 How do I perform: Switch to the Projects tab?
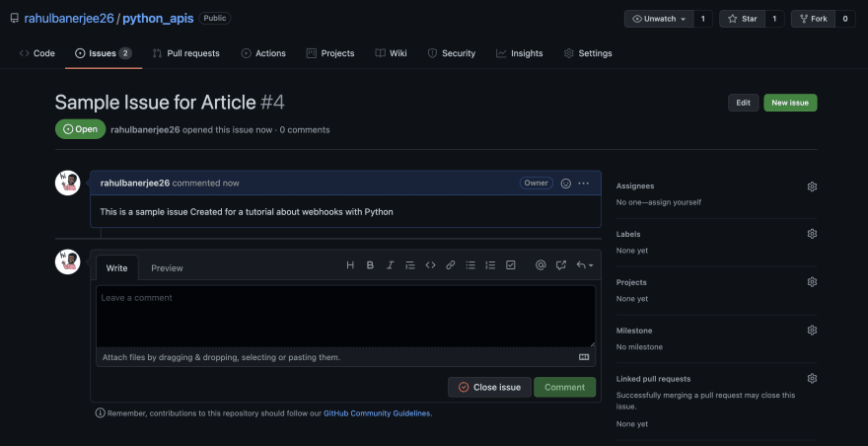click(330, 53)
